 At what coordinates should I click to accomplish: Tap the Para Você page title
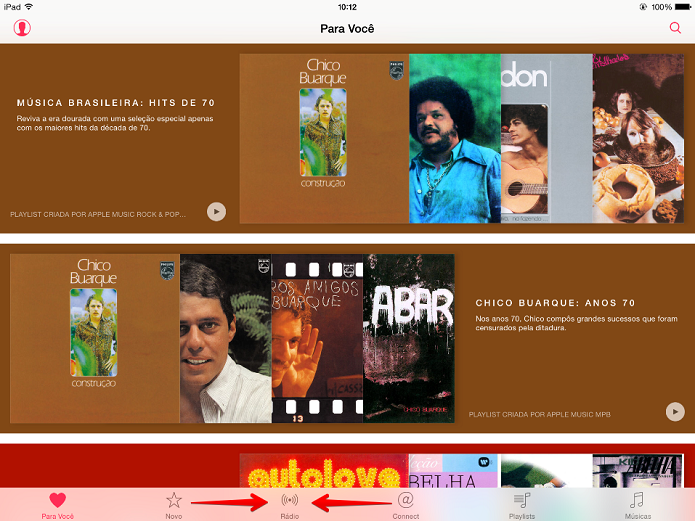347,29
